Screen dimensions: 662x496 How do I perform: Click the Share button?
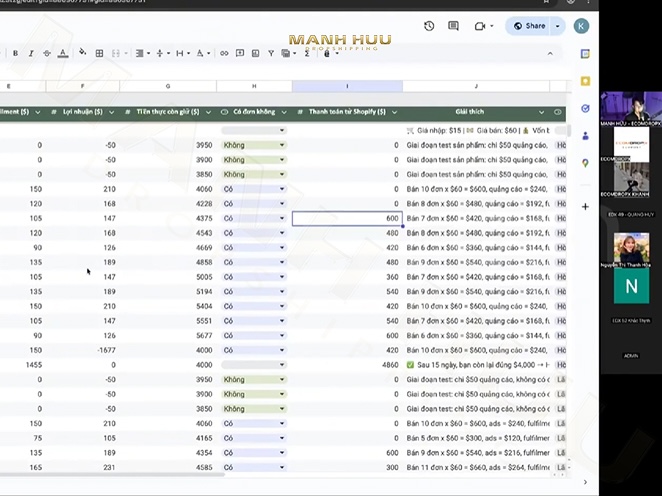(x=528, y=26)
